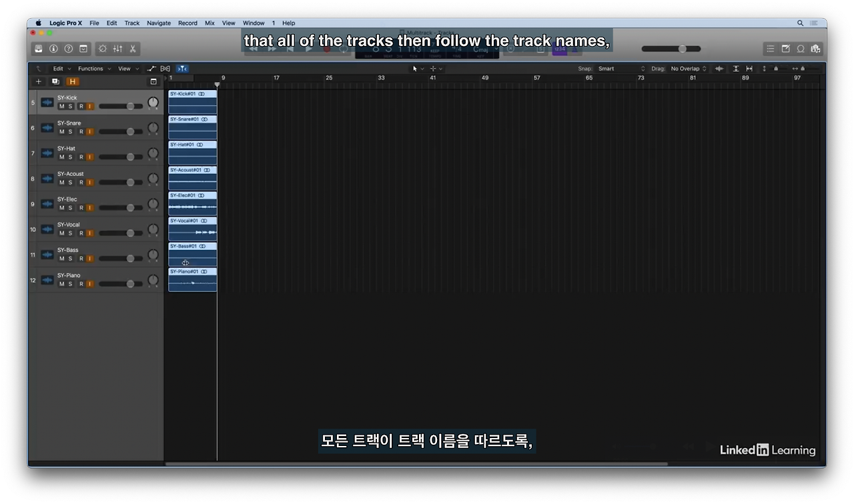
Task: Click the SY-Vocal track icon
Action: (47, 229)
